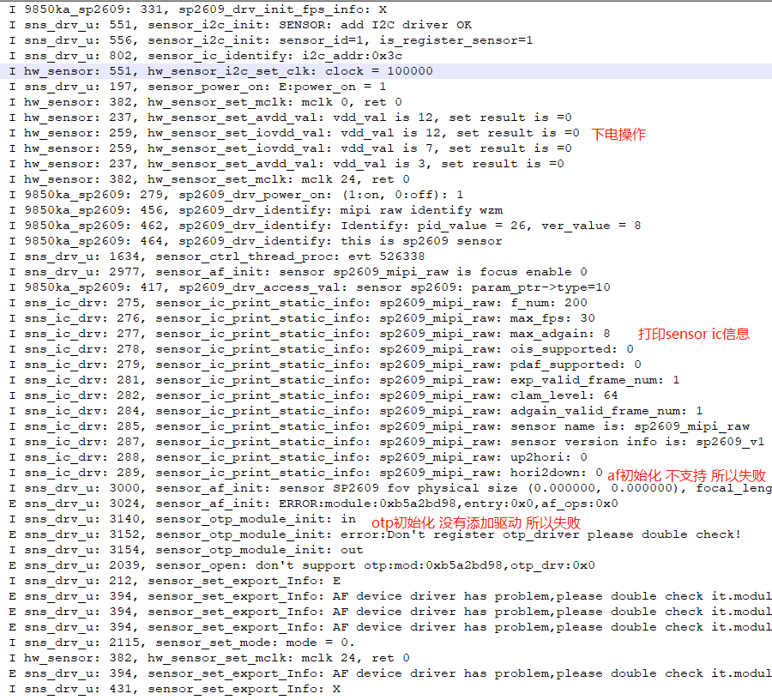Select 'SP2609 fov physical size' line
The image size is (772, 700).
[390, 488]
